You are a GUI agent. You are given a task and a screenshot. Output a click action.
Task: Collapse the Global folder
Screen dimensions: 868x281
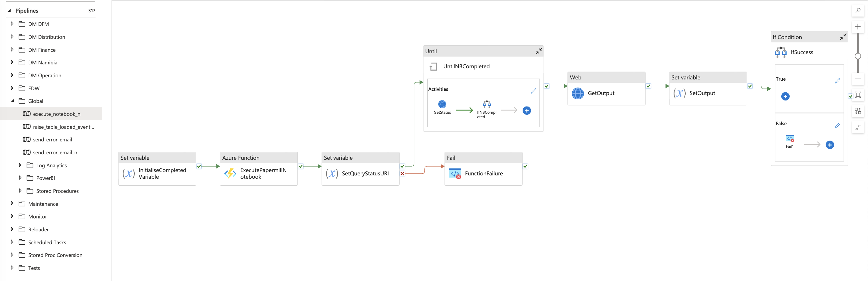pyautogui.click(x=12, y=100)
